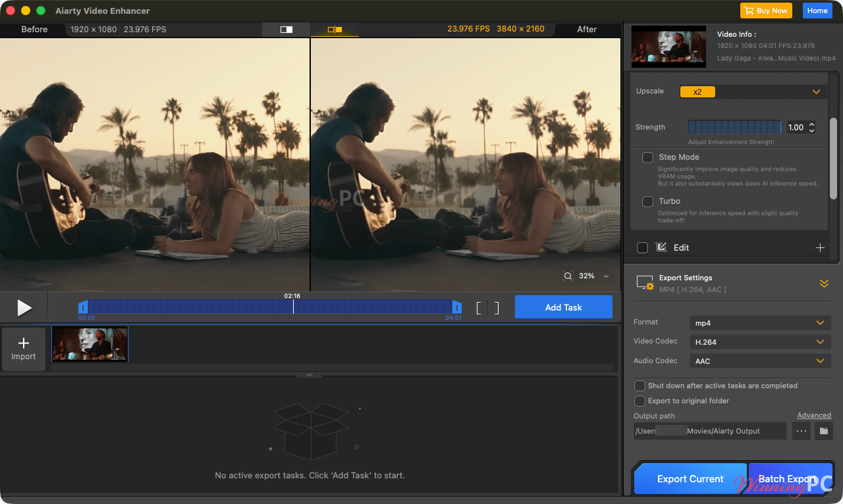Expand Edit section with plus icon
The width and height of the screenshot is (843, 504).
click(x=820, y=247)
